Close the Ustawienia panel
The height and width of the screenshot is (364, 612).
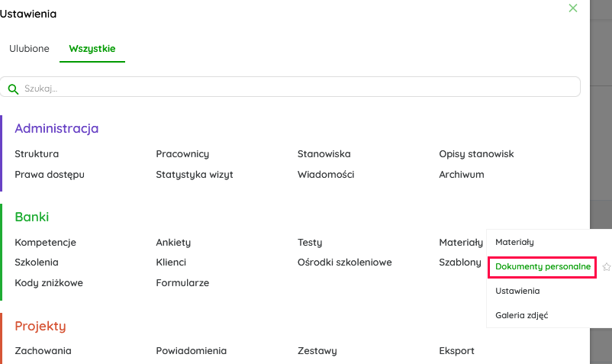point(573,8)
